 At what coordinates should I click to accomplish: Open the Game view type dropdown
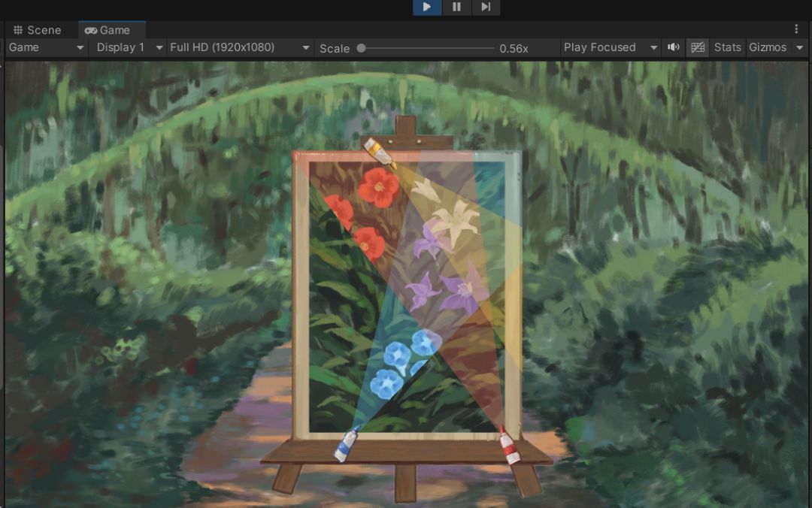pos(46,47)
